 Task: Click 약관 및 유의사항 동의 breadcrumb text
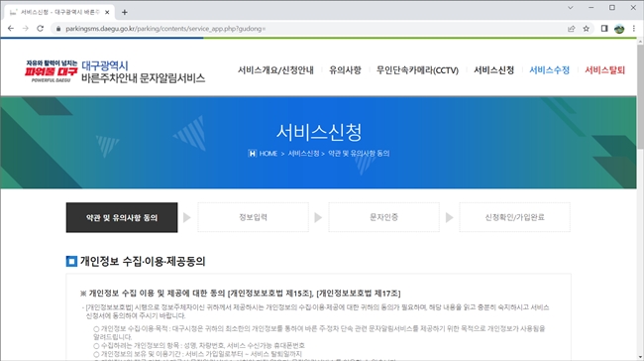tap(359, 154)
